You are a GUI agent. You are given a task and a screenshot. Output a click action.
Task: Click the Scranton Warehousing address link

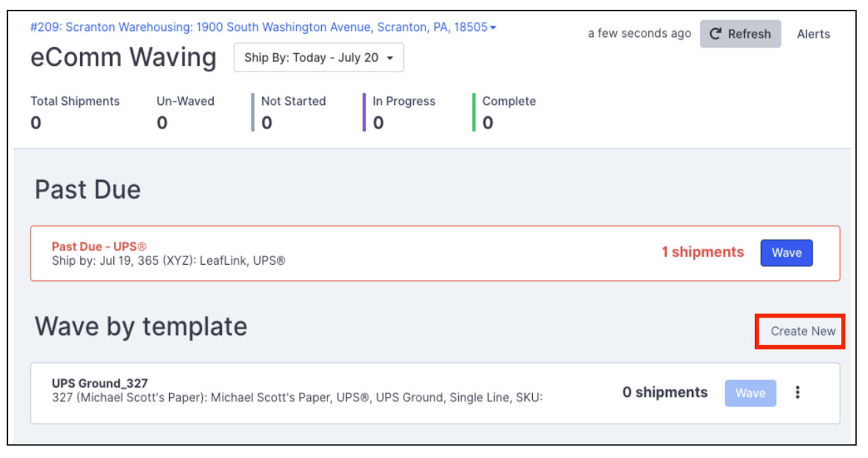[259, 27]
